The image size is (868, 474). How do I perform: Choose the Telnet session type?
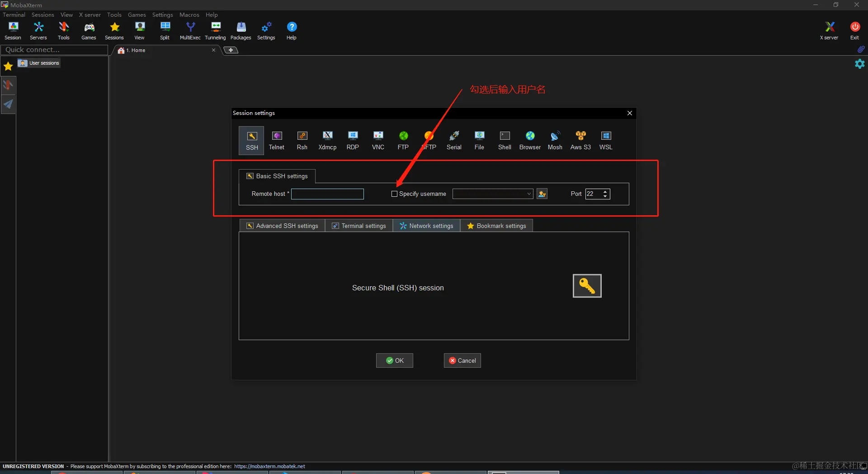point(277,141)
